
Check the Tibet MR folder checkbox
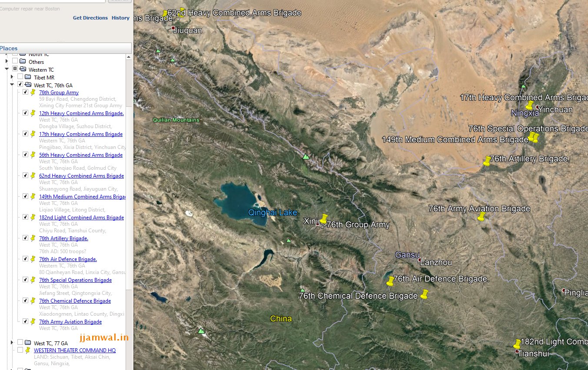click(x=20, y=77)
